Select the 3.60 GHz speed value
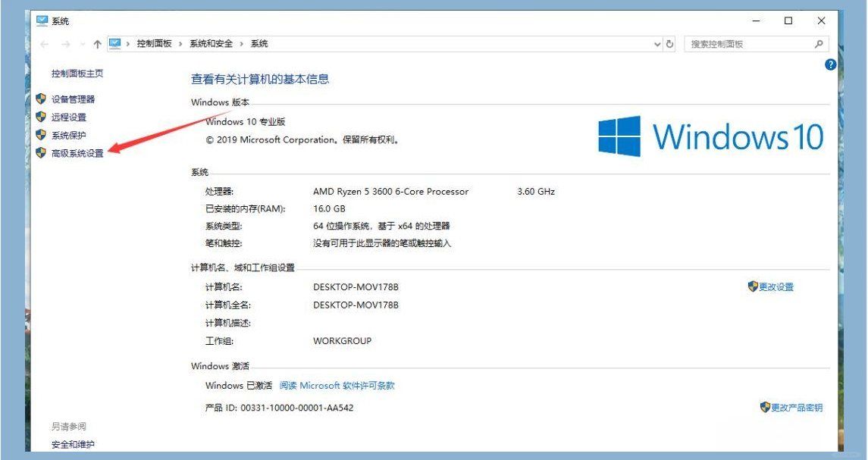Screen dimensions: 868x460 [x=536, y=192]
